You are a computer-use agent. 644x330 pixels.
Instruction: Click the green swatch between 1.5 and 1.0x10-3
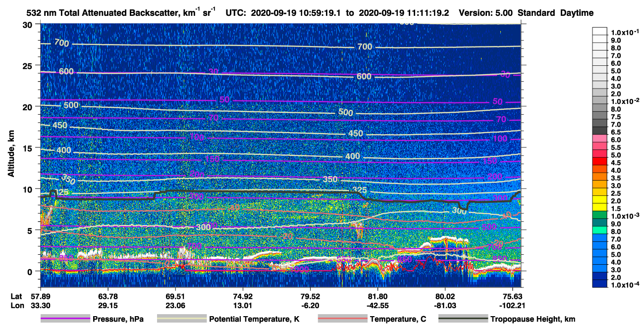(600, 215)
